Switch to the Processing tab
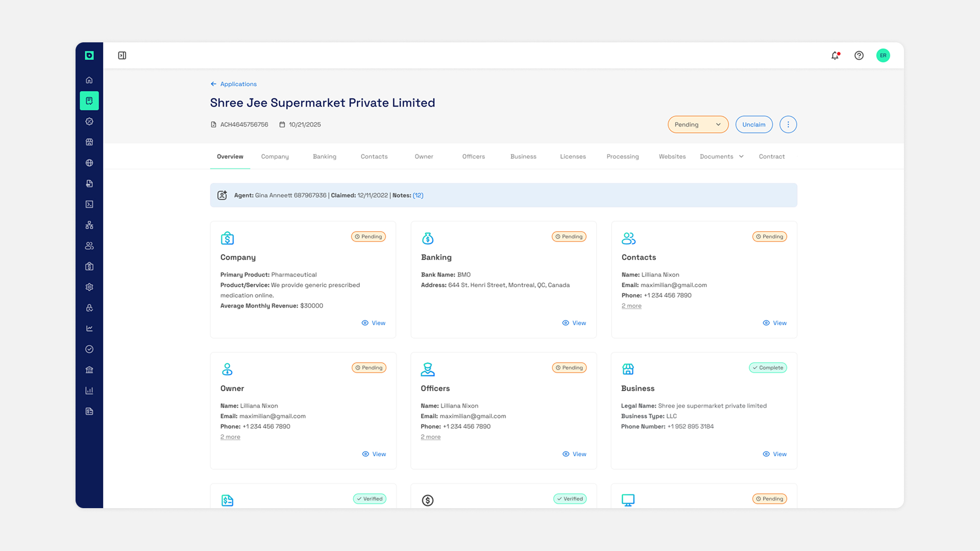 coord(622,157)
